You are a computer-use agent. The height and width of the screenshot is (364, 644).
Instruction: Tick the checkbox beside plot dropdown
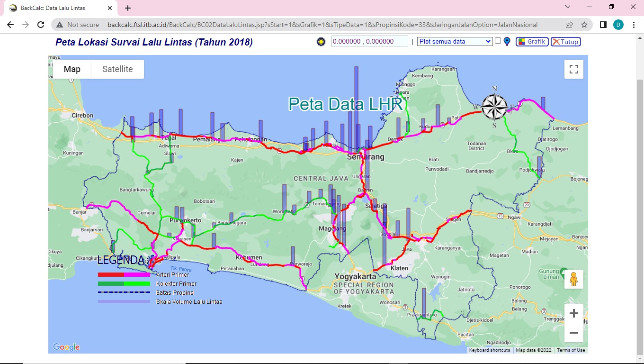tap(498, 41)
